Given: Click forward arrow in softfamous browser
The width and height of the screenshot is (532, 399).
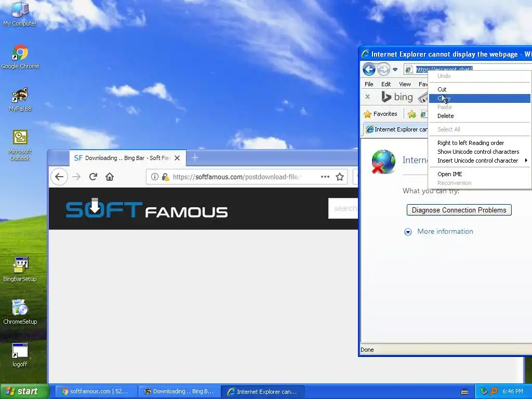Looking at the screenshot, I should [x=77, y=177].
